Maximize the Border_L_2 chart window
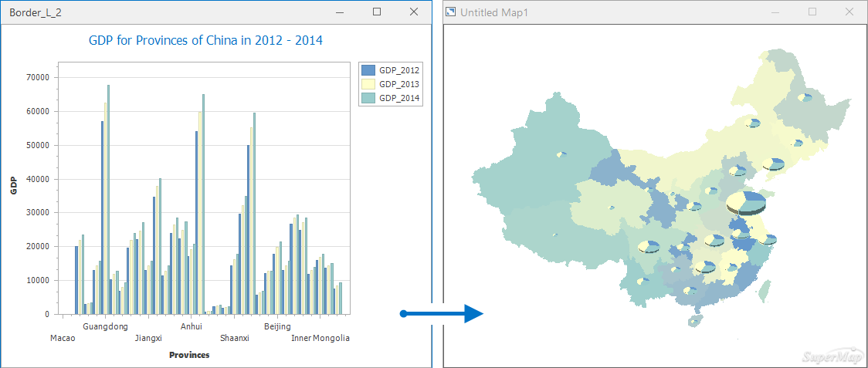This screenshot has height=368, width=868. click(377, 12)
